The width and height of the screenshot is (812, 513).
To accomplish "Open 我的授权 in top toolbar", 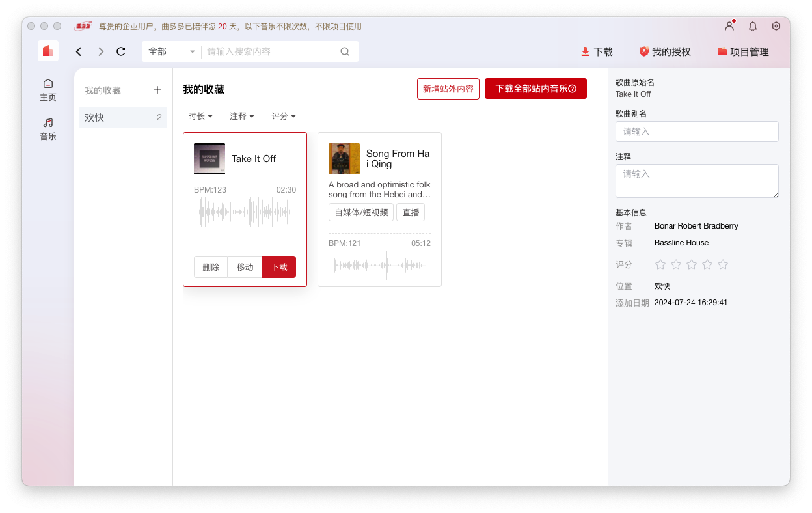I will (665, 51).
